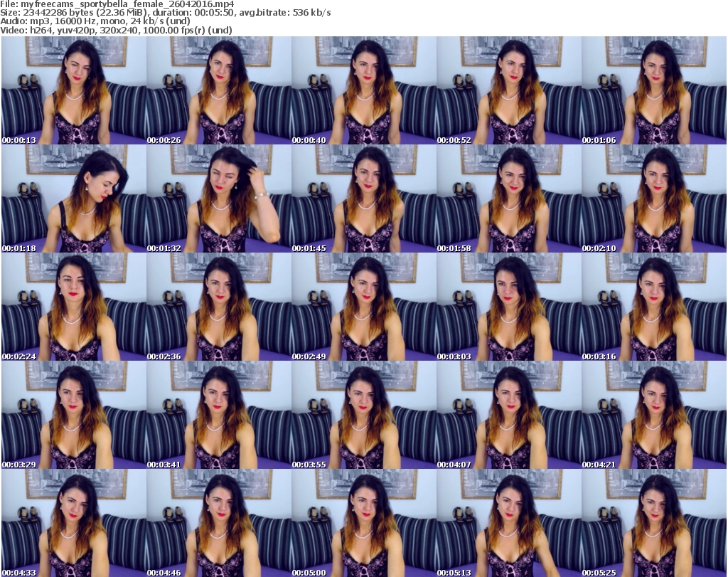
Task: Click the Video h264 info line
Action: (x=116, y=30)
